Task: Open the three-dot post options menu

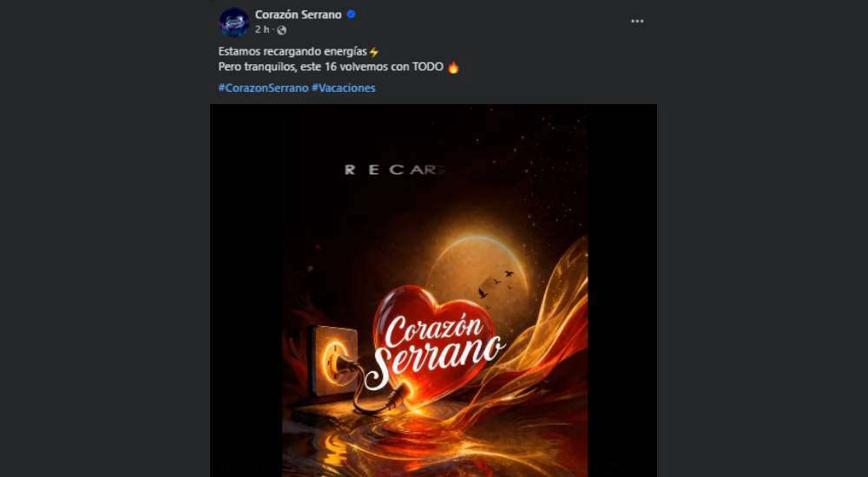Action: point(637,21)
